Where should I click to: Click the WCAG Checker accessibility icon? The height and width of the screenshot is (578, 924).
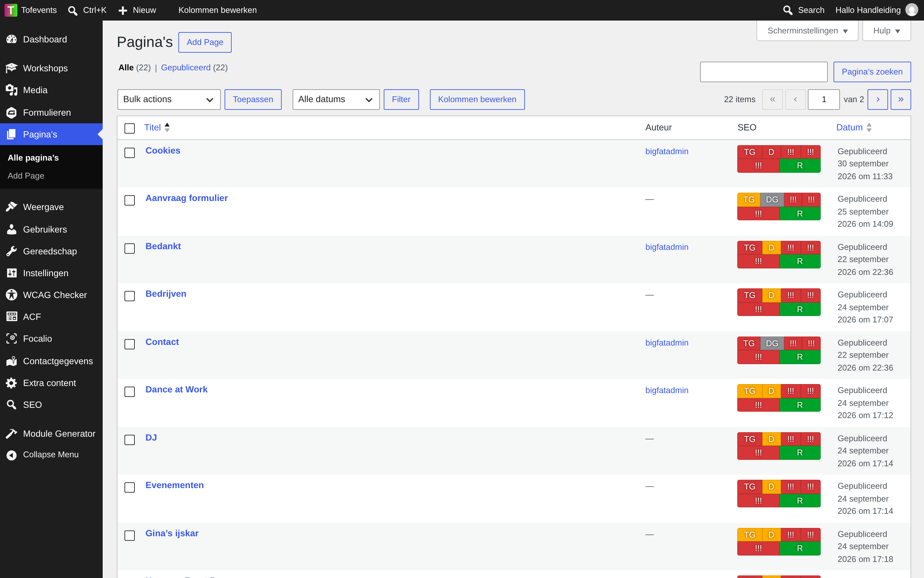click(12, 295)
